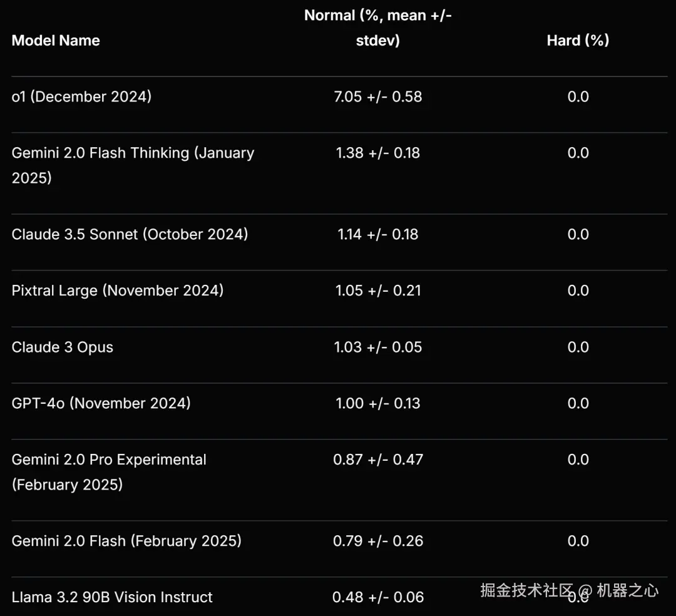676x616 pixels.
Task: Click Hard value in Claude 3 Opus row
Action: coord(578,347)
